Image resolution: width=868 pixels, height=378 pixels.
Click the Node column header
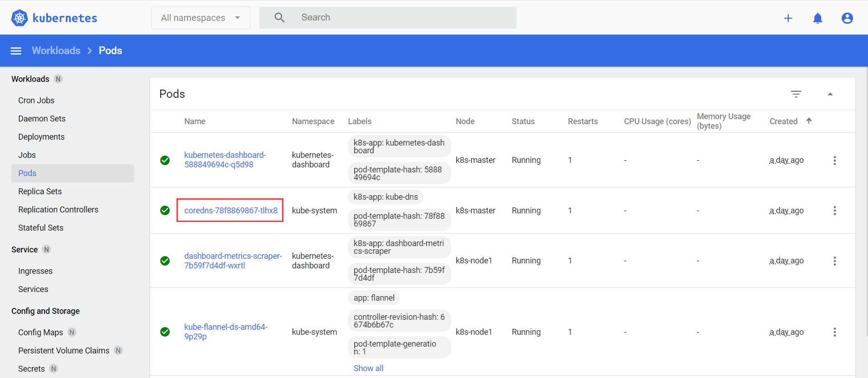pyautogui.click(x=465, y=121)
